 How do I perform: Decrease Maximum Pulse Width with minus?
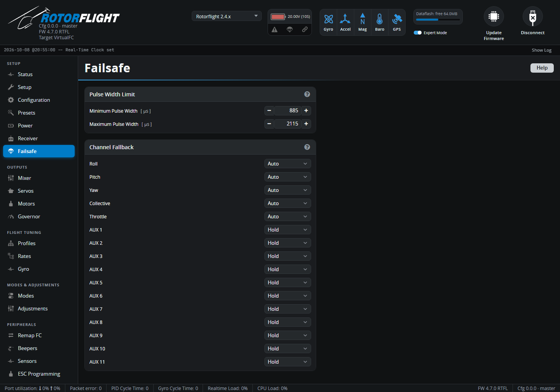[269, 124]
